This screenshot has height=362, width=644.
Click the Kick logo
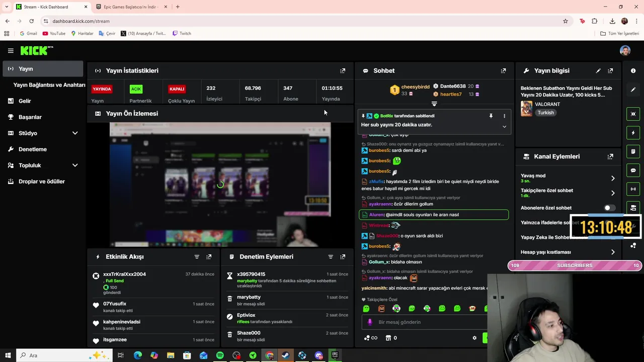(36, 50)
